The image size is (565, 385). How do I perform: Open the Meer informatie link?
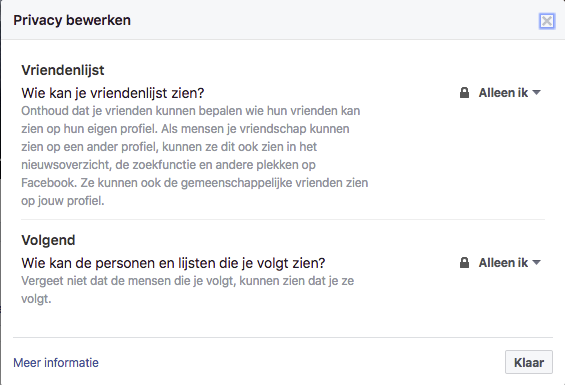56,362
